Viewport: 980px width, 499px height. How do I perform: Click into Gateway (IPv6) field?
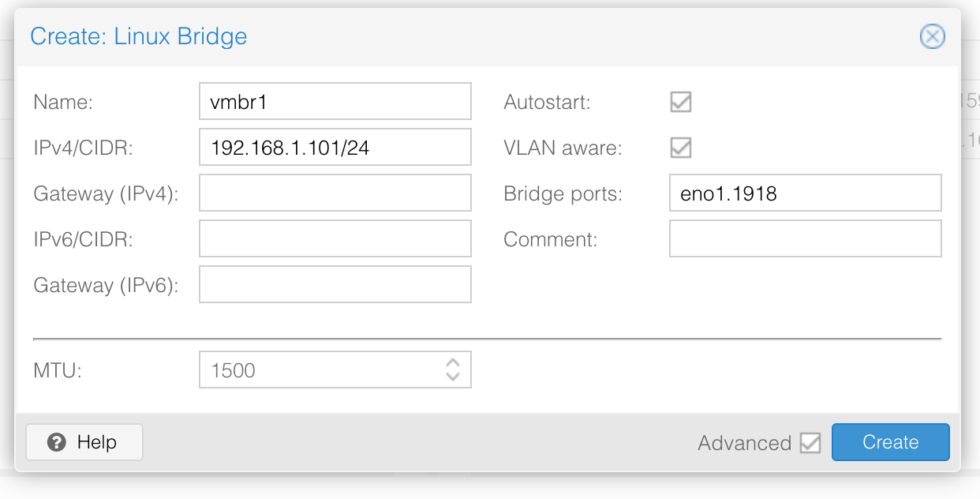tap(335, 285)
